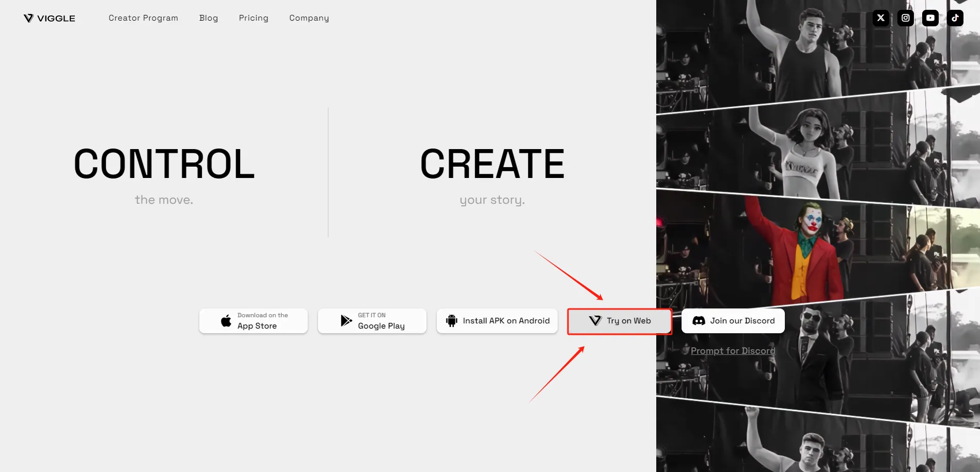Open the Prompt for Discord link

click(x=733, y=351)
